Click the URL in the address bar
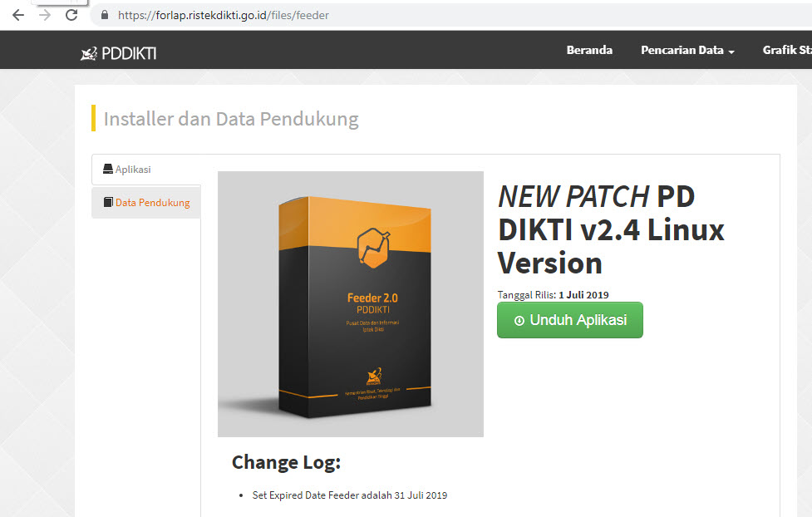Screen dimensions: 812x517 224,15
